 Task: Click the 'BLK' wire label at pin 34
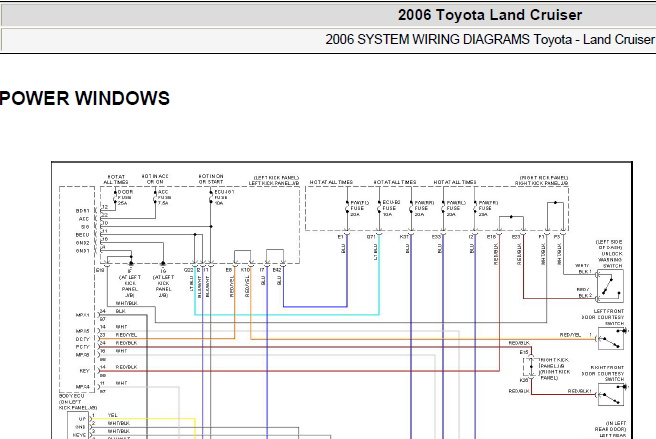(120, 311)
